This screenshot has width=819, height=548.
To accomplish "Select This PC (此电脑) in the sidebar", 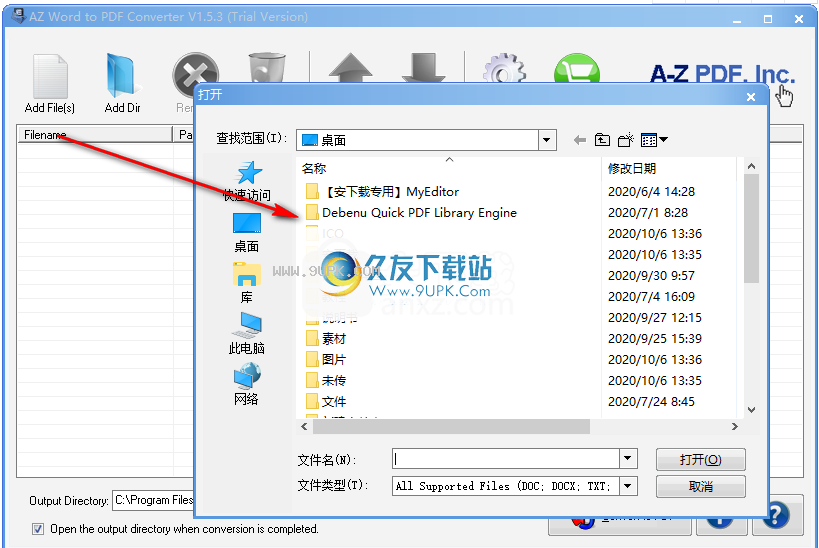I will pyautogui.click(x=247, y=334).
